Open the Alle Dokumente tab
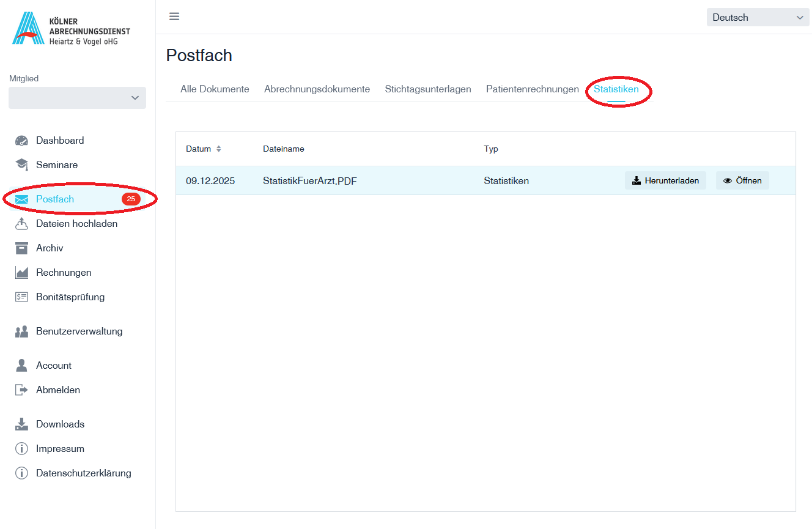Viewport: 812px width, 529px height. pyautogui.click(x=215, y=89)
